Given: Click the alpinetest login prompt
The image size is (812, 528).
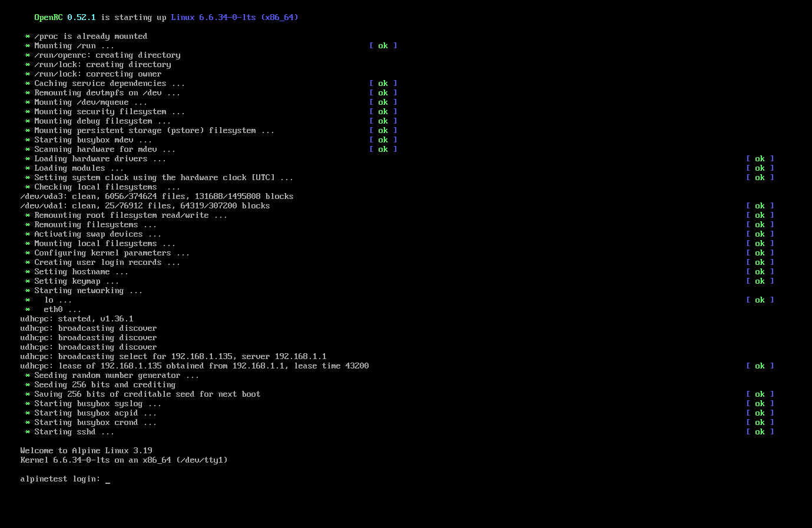Looking at the screenshot, I should pyautogui.click(x=65, y=479).
